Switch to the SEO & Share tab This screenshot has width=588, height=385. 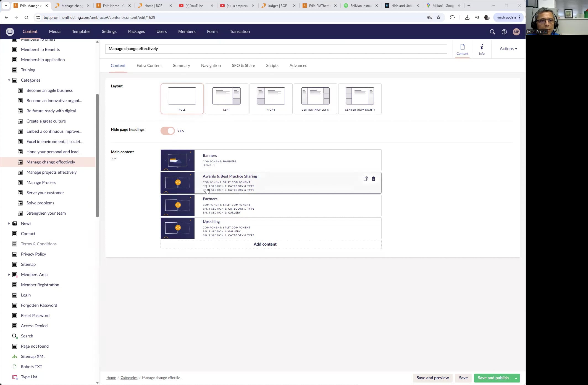click(x=243, y=66)
